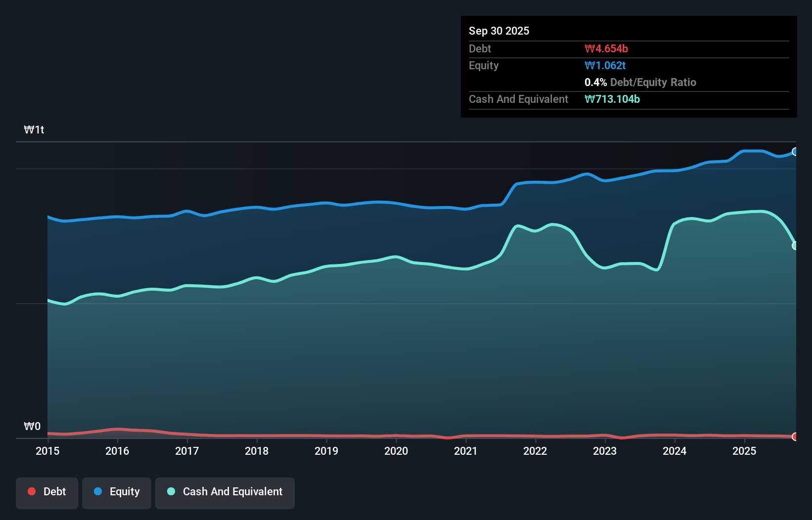Click the teal Cash And Equivalent legend dot
Image resolution: width=812 pixels, height=520 pixels.
tap(171, 491)
